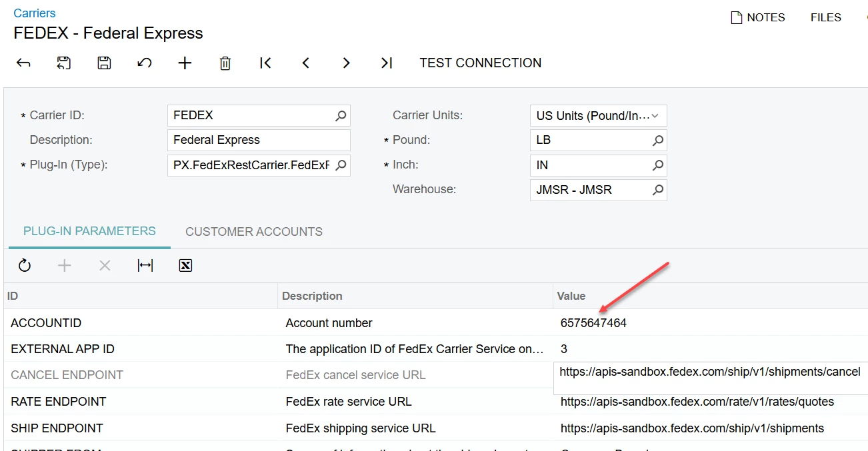Refresh the plug-in parameters grid
Screen dimensions: 868x451
click(25, 266)
